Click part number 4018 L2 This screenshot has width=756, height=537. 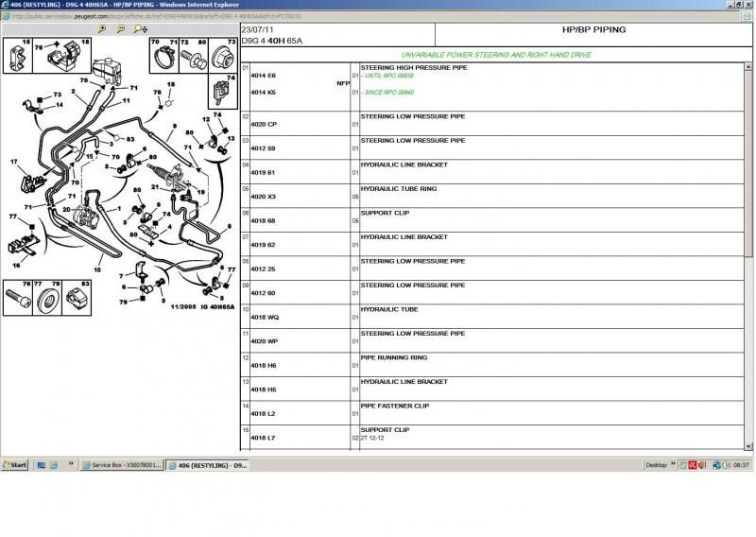[263, 413]
